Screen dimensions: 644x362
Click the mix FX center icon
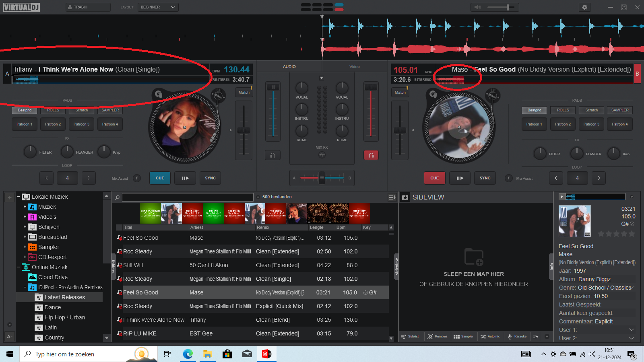[x=322, y=155]
